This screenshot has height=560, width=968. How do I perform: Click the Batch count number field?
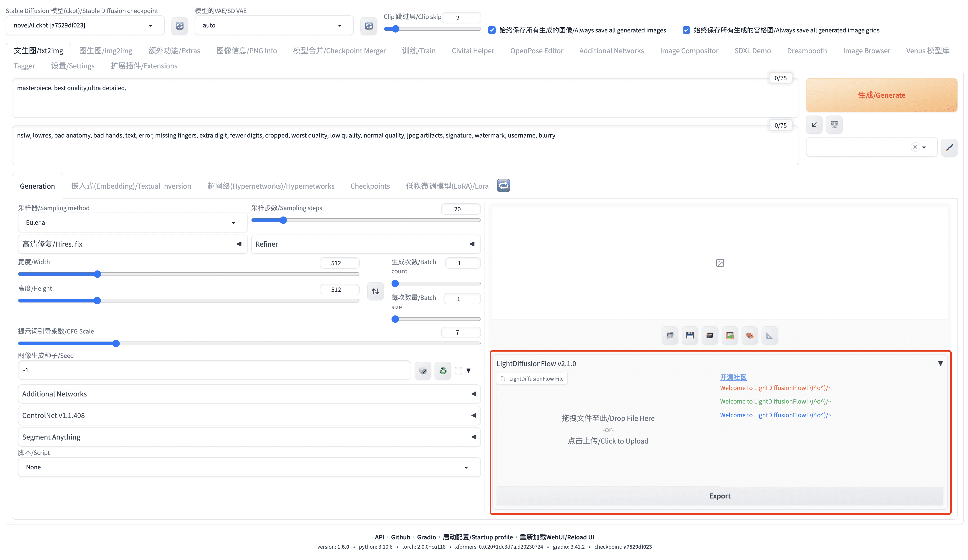coord(462,263)
